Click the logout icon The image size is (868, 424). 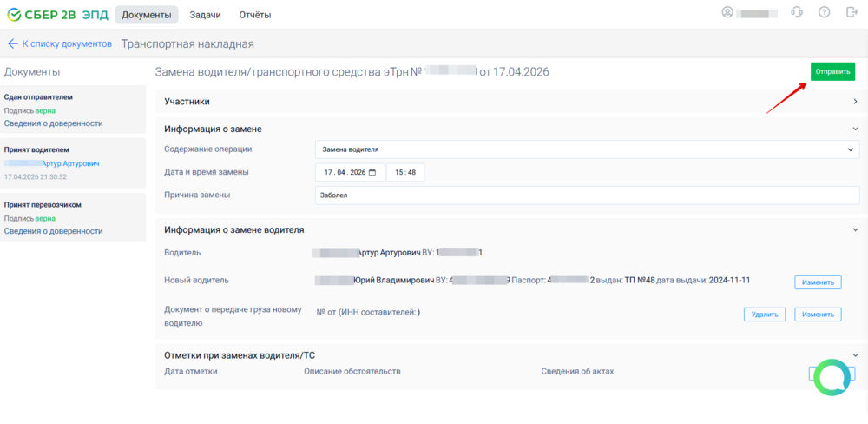(852, 12)
